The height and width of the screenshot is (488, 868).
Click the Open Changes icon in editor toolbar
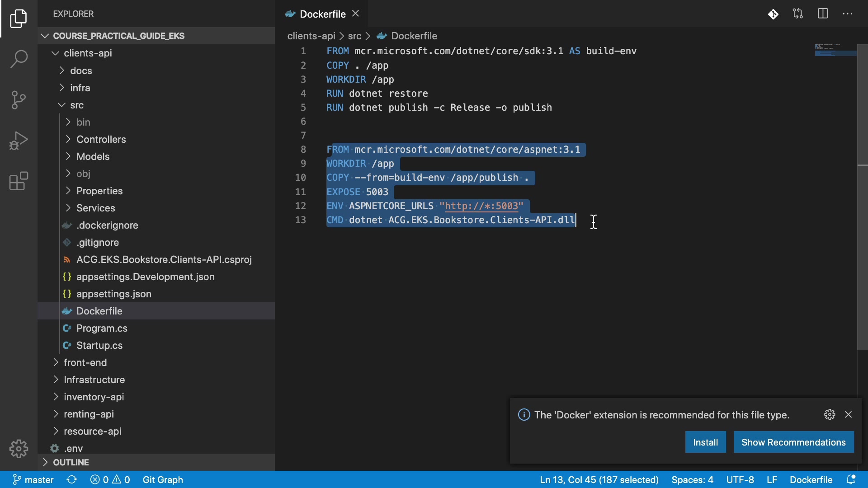tap(798, 14)
